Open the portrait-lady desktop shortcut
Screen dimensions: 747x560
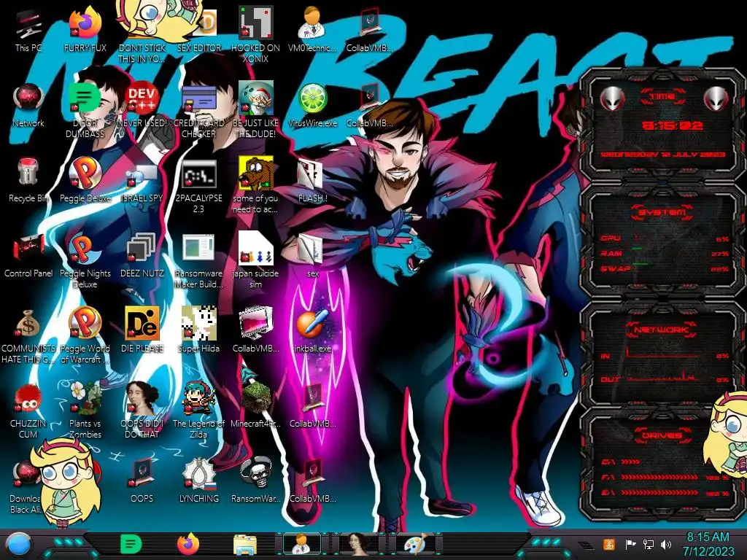(142, 411)
